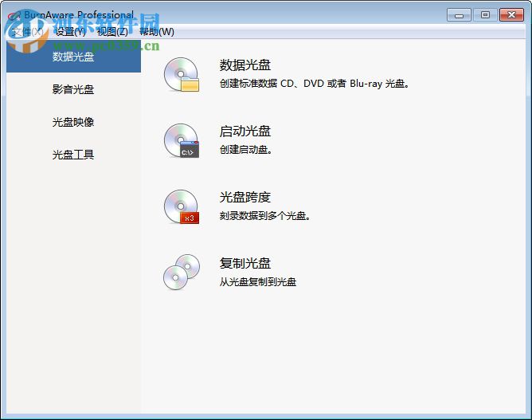The image size is (532, 420).
Task: Close the BurnAware Professional window
Action: pyautogui.click(x=511, y=15)
